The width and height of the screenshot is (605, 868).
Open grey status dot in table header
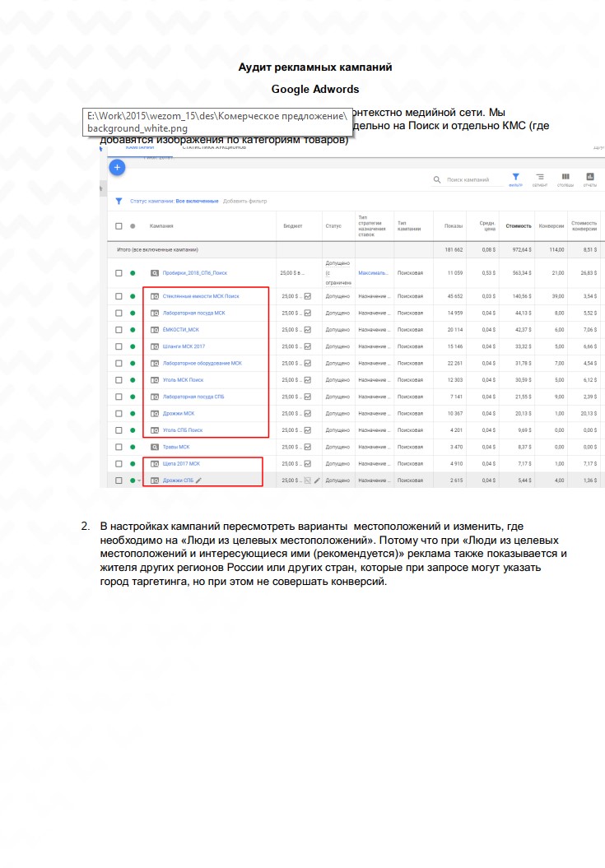pos(133,226)
